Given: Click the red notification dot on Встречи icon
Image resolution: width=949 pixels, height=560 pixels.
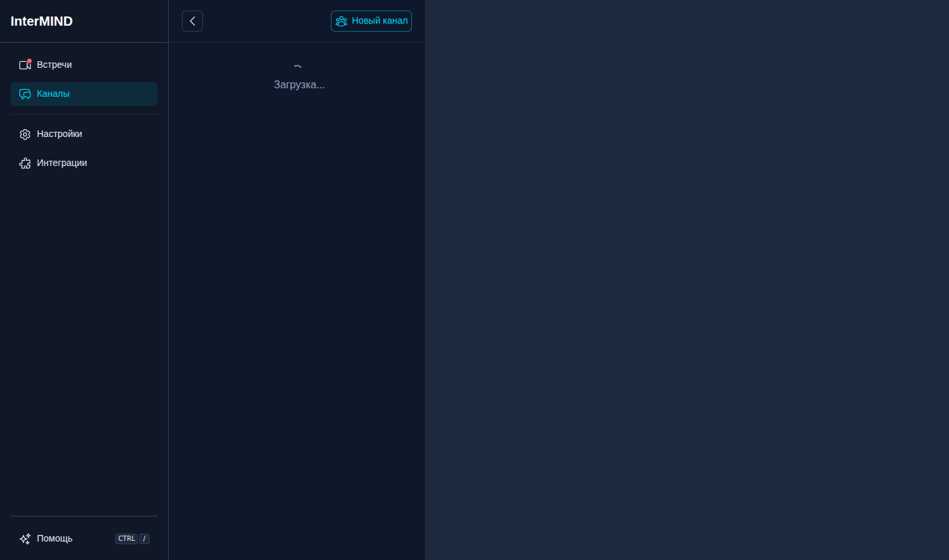Looking at the screenshot, I should coord(29,61).
